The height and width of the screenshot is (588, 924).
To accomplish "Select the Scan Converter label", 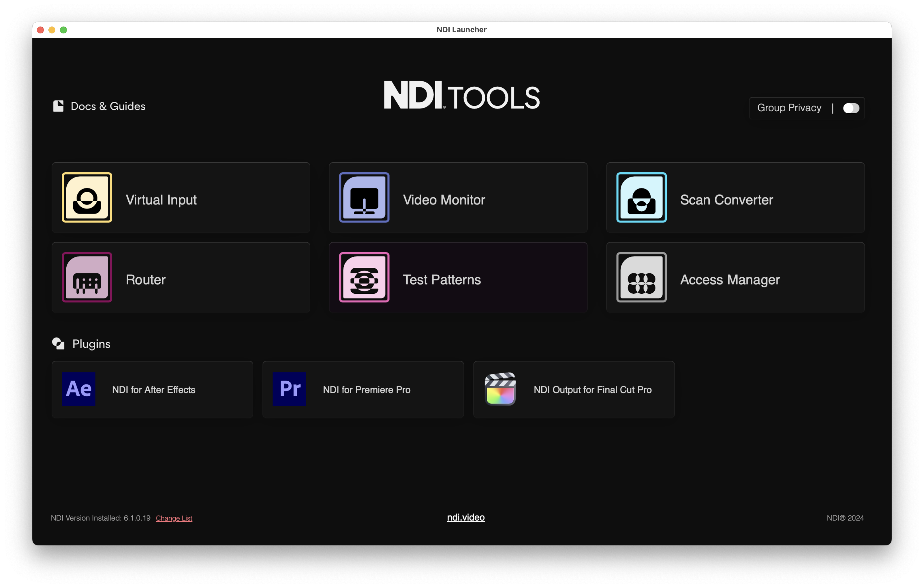I will coord(726,200).
